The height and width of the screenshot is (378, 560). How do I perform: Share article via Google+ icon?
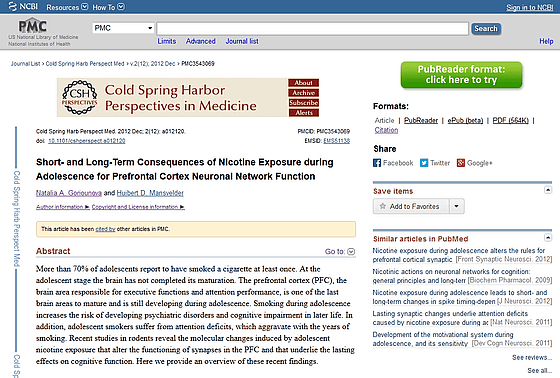tap(461, 163)
